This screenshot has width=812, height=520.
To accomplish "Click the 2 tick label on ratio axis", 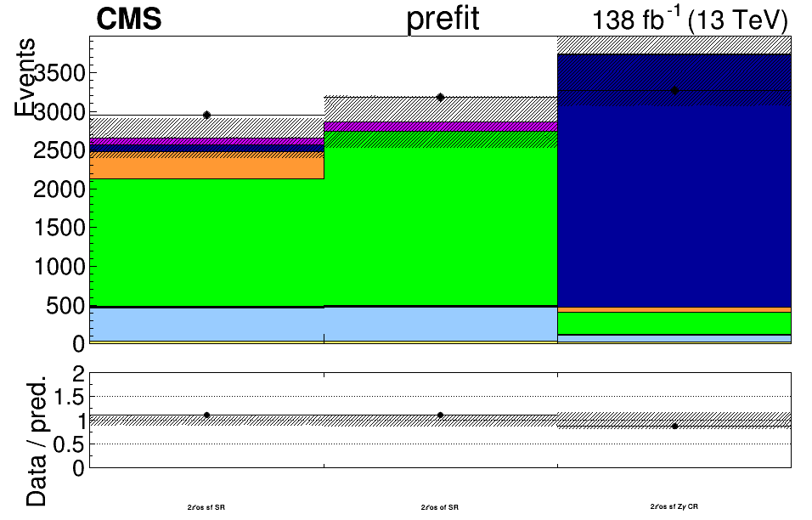I will click(x=79, y=373).
